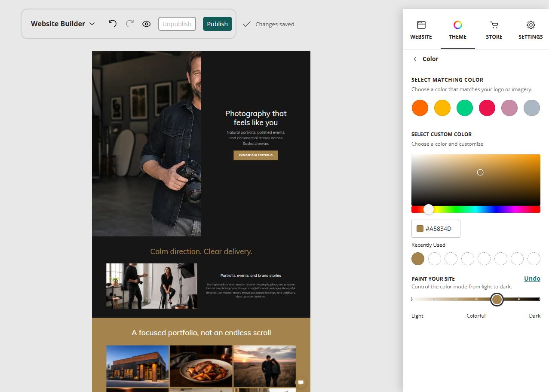Click 'Portraits, events, and brand stories' text
Image resolution: width=549 pixels, height=392 pixels.
[x=251, y=276]
